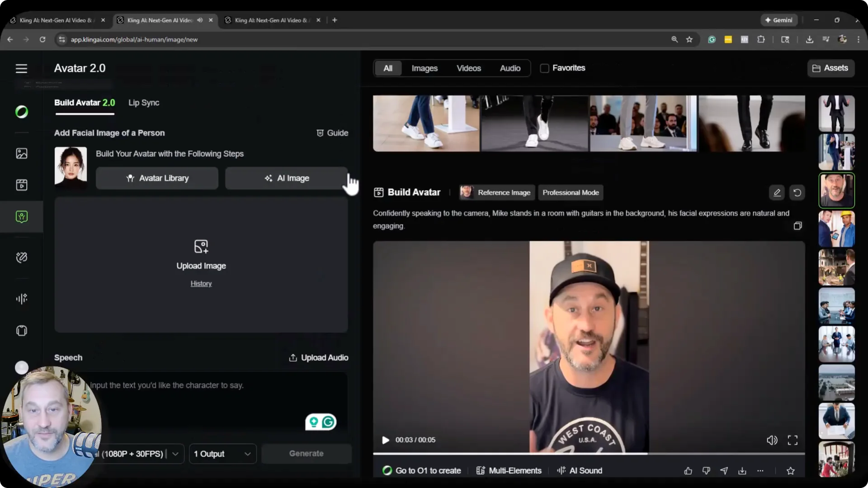Select the Images filter tab
The image size is (868, 488).
point(425,68)
